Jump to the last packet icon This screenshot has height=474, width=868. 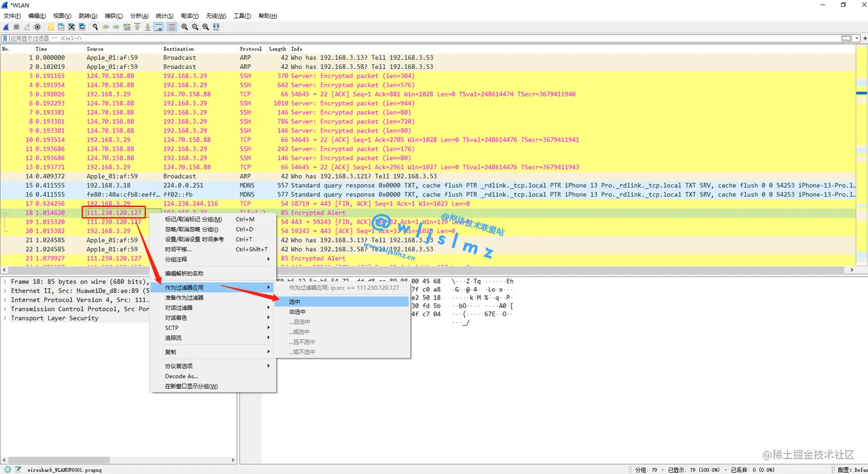click(x=148, y=27)
